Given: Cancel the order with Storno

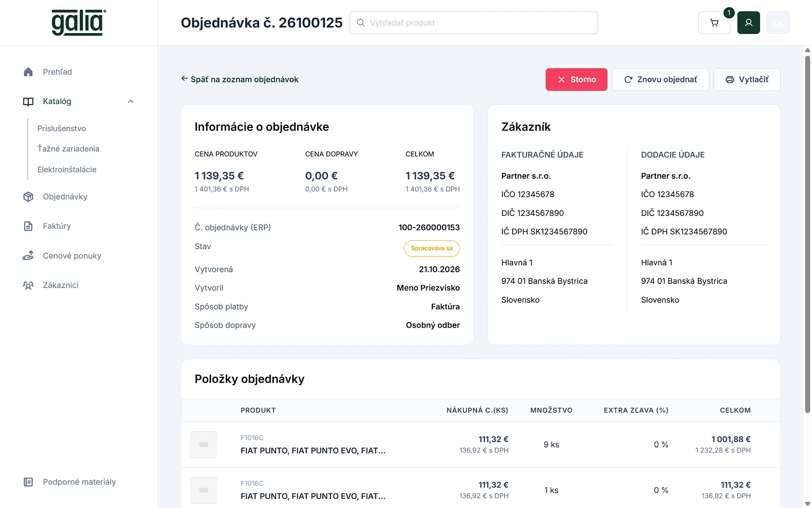Looking at the screenshot, I should 577,80.
